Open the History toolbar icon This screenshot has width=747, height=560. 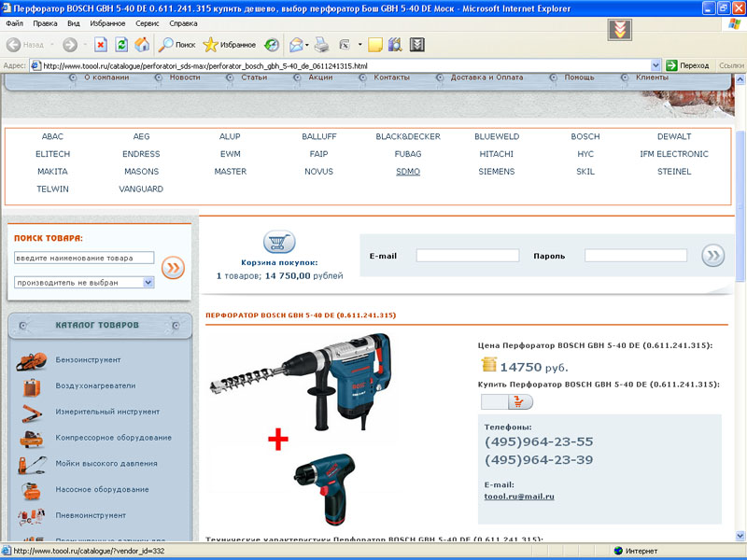tap(272, 45)
